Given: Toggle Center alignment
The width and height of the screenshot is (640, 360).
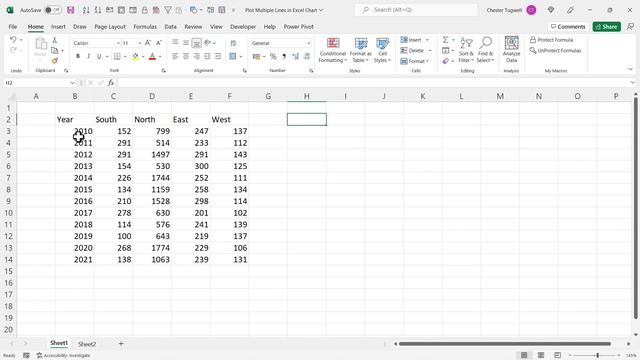Looking at the screenshot, I should 186,56.
